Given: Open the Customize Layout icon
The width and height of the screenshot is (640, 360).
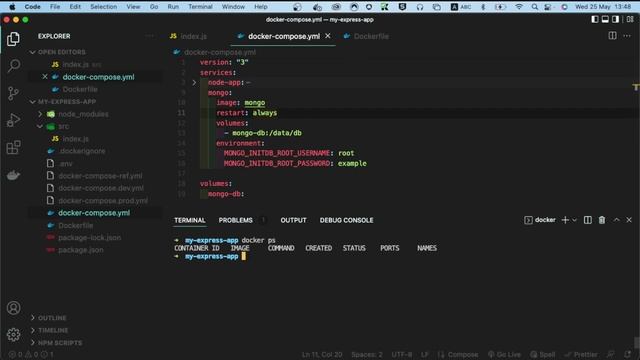Looking at the screenshot, I should (630, 19).
